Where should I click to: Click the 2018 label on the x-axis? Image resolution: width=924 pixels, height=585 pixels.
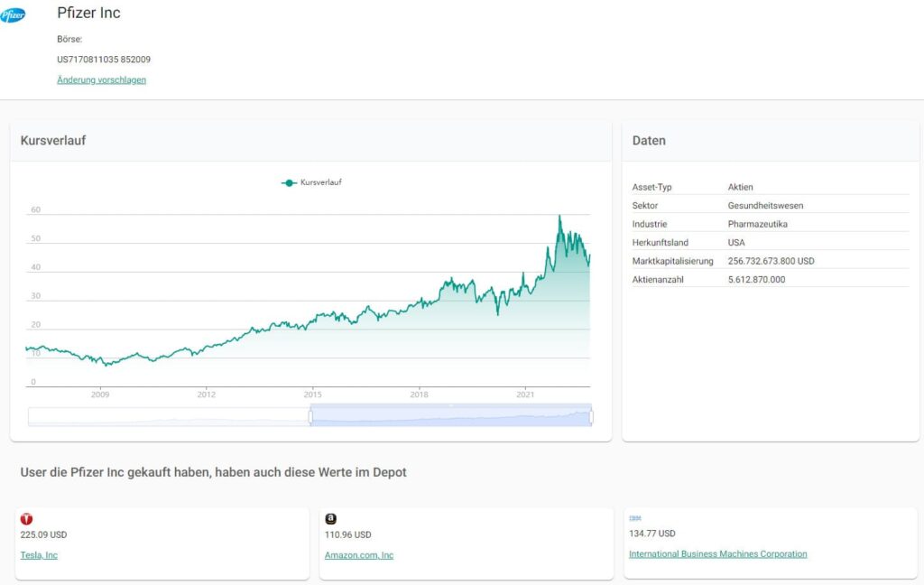point(419,395)
